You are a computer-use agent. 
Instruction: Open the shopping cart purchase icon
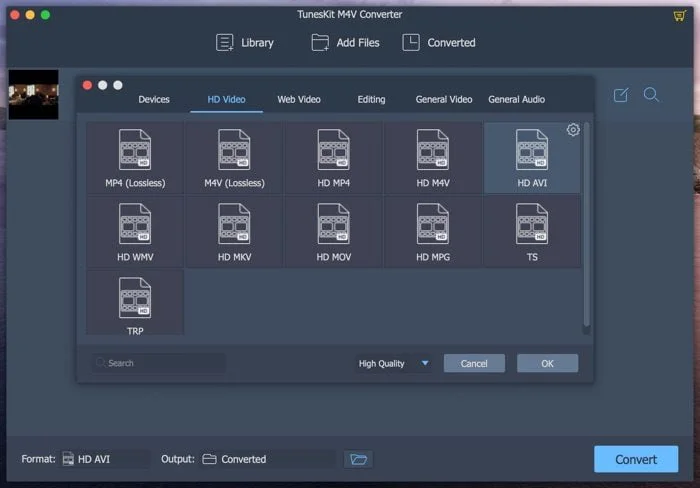679,16
